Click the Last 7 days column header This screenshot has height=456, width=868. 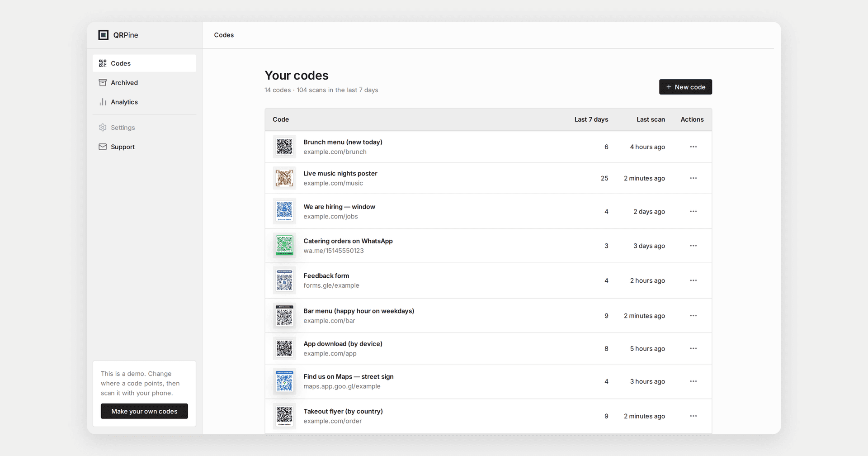coord(591,119)
